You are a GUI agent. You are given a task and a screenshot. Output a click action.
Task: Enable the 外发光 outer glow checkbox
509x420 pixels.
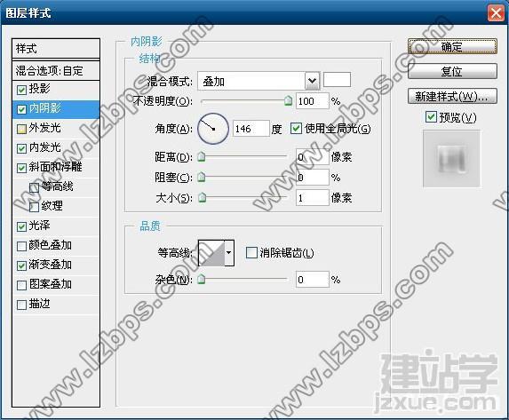point(21,129)
